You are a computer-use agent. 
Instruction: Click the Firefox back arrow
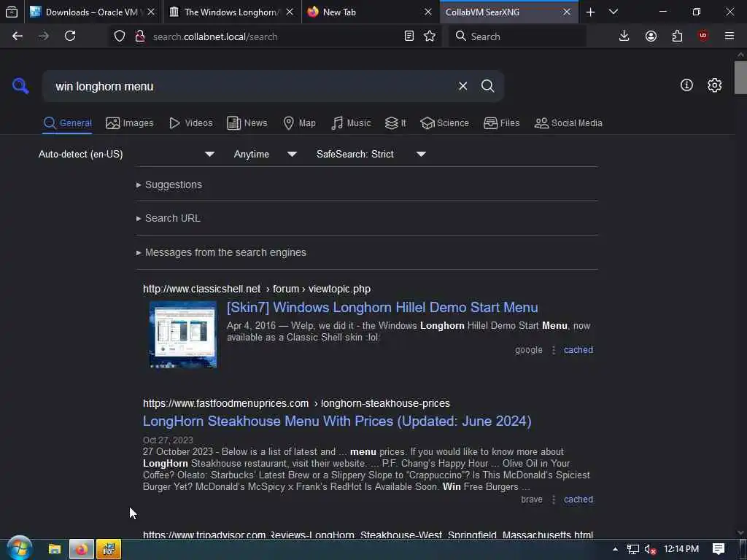pos(18,36)
